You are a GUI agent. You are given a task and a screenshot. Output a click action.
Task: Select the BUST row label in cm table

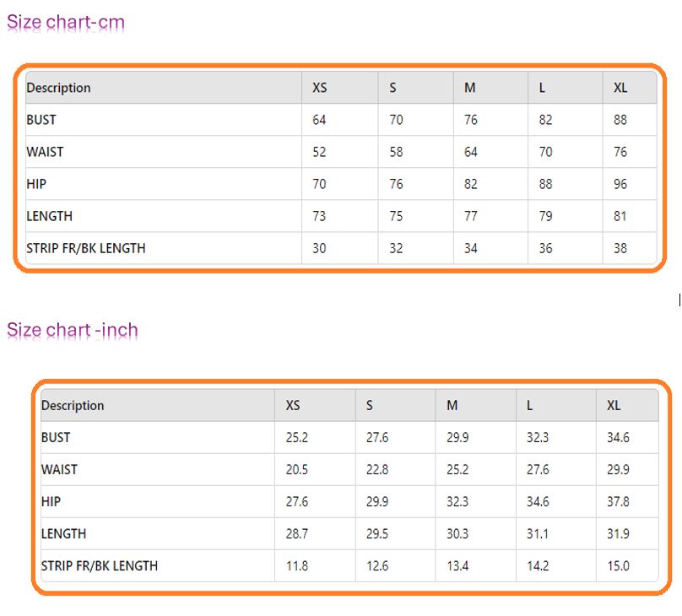click(41, 120)
